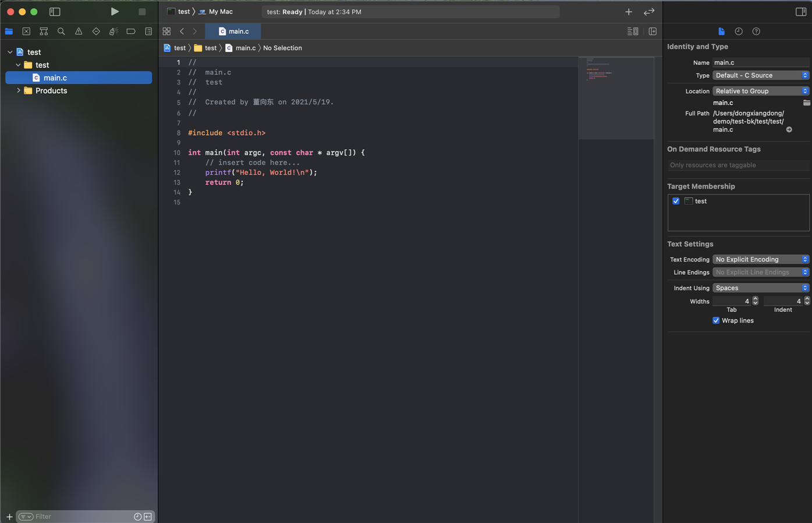Open the navigator filter options menu
Image resolution: width=812 pixels, height=523 pixels.
click(x=26, y=517)
